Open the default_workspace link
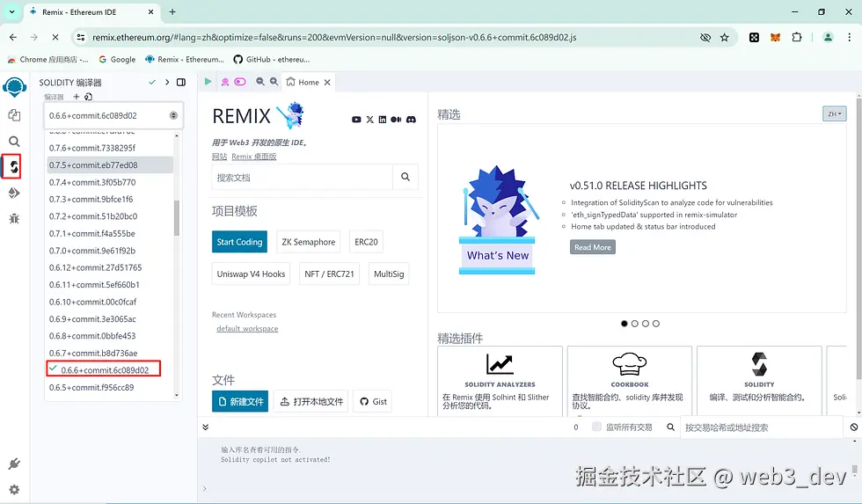862x504 pixels. (x=247, y=329)
